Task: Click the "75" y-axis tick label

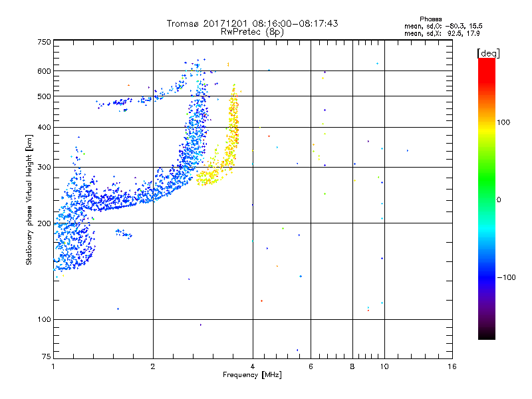Action: tap(47, 356)
